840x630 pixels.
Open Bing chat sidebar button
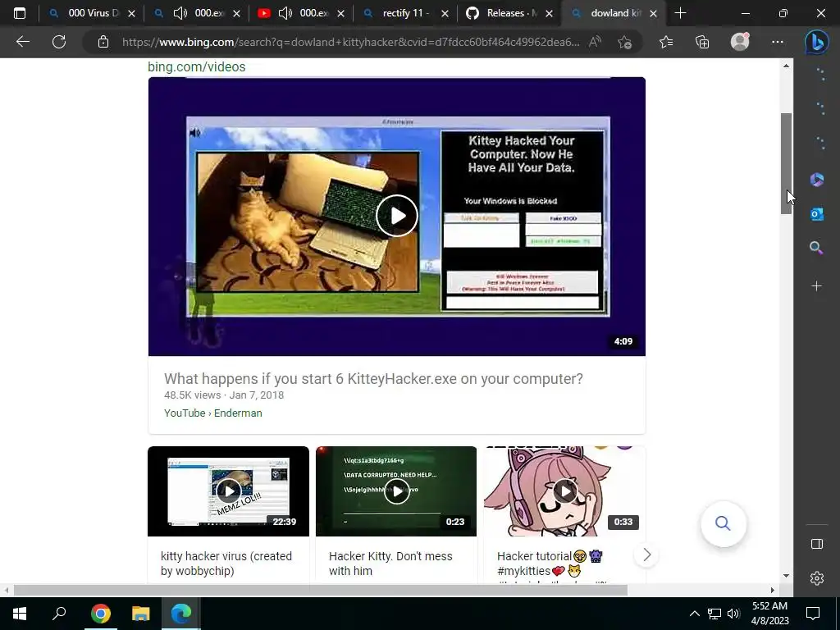[x=816, y=43]
